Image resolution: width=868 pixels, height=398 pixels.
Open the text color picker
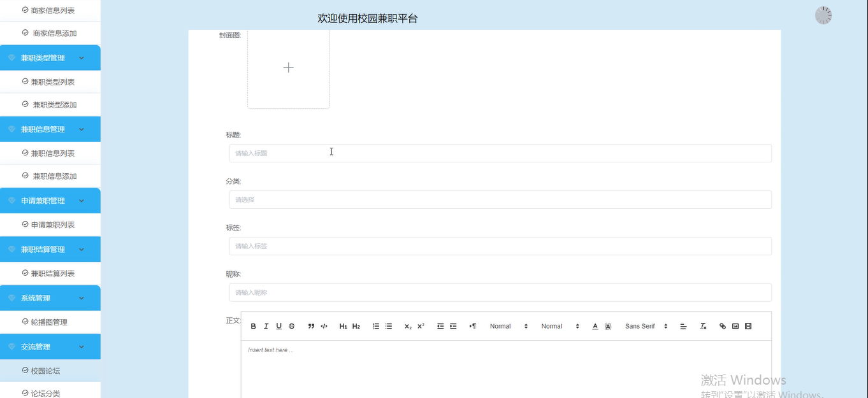coord(595,326)
